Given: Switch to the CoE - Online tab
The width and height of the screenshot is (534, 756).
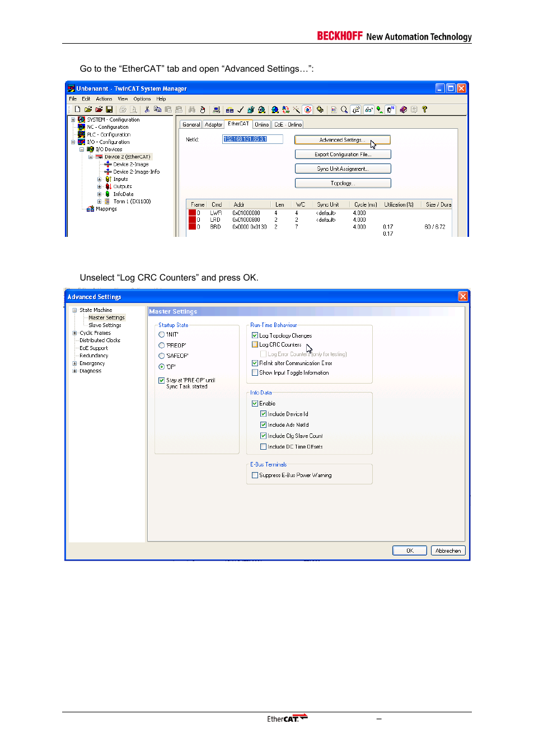Looking at the screenshot, I should click(x=288, y=125).
